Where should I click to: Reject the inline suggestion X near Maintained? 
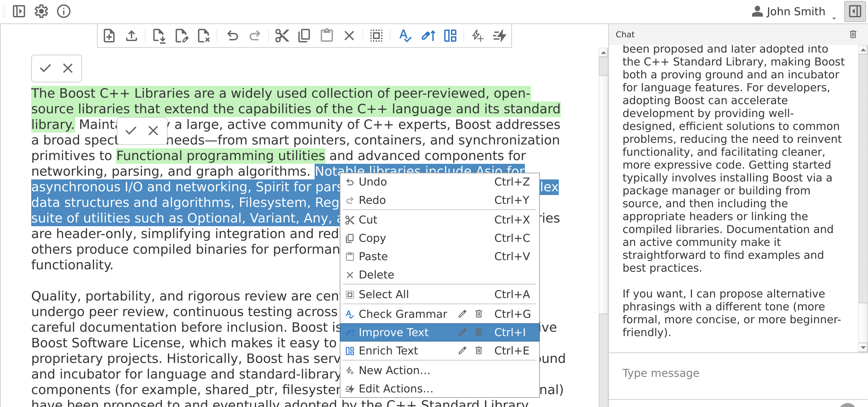[x=153, y=131]
